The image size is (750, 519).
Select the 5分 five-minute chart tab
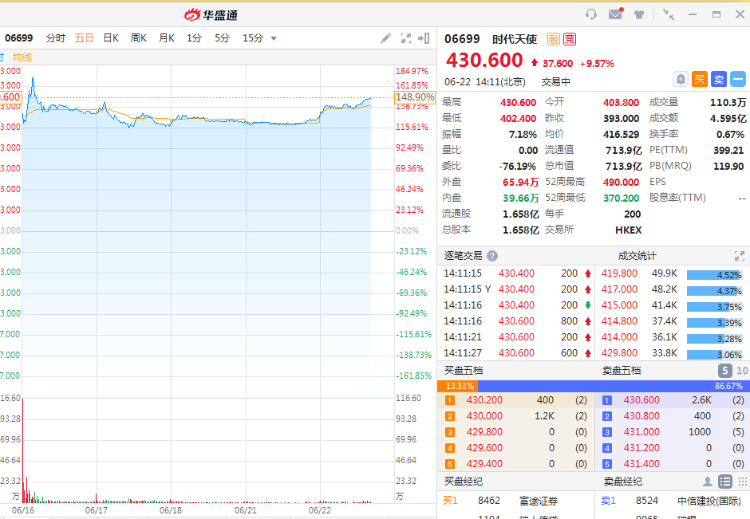coord(222,38)
